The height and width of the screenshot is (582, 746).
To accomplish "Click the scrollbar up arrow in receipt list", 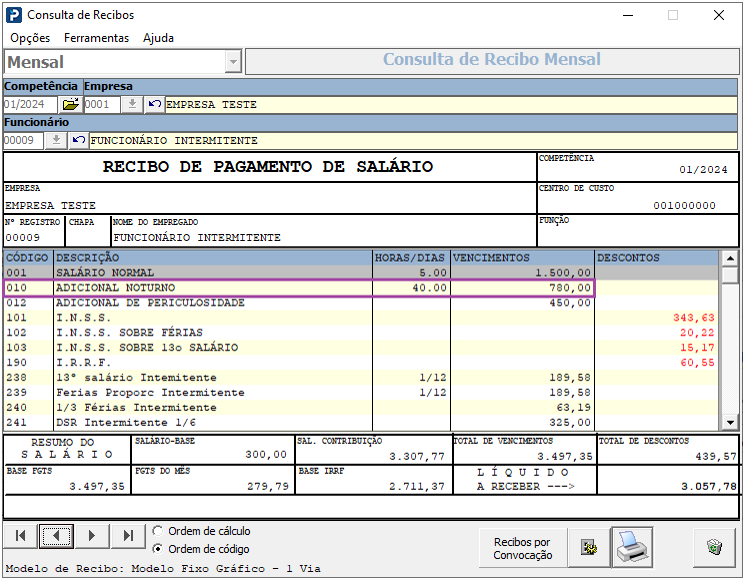I will point(729,258).
